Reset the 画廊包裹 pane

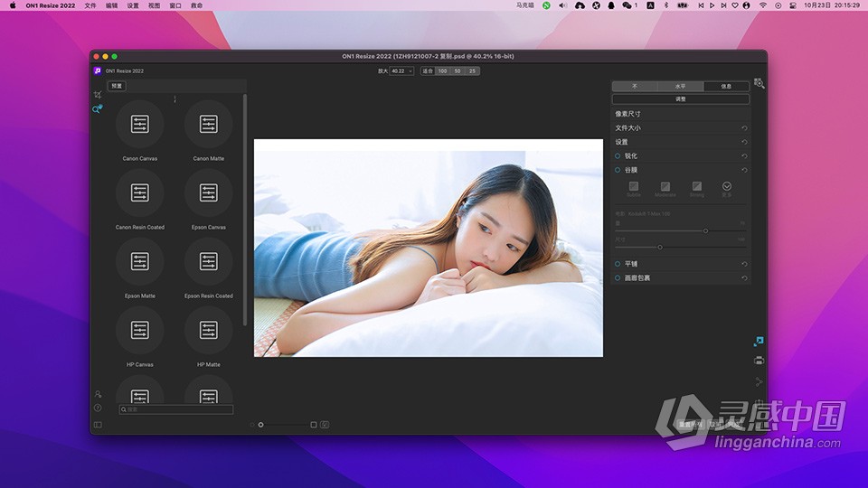coord(744,278)
